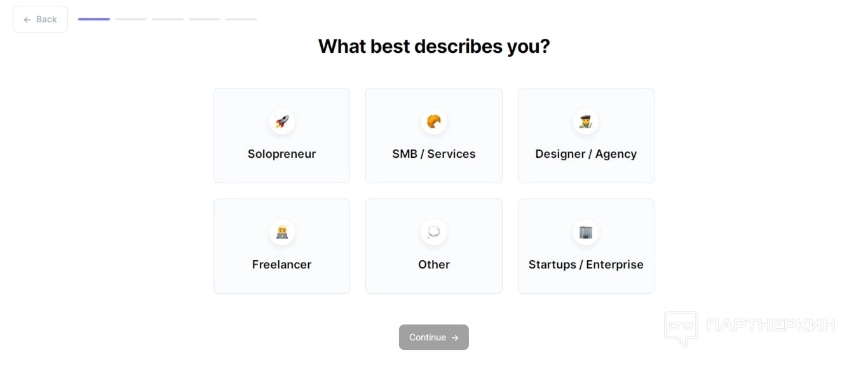Click the croissant icon for SMB / Services

(434, 121)
